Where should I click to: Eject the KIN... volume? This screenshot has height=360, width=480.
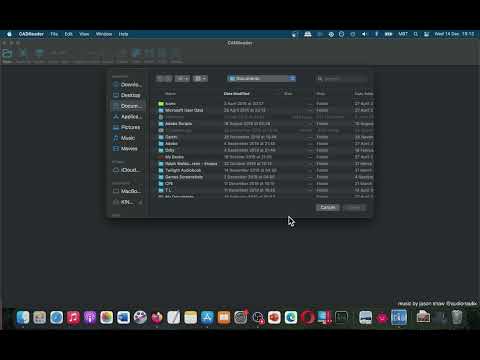(x=140, y=202)
